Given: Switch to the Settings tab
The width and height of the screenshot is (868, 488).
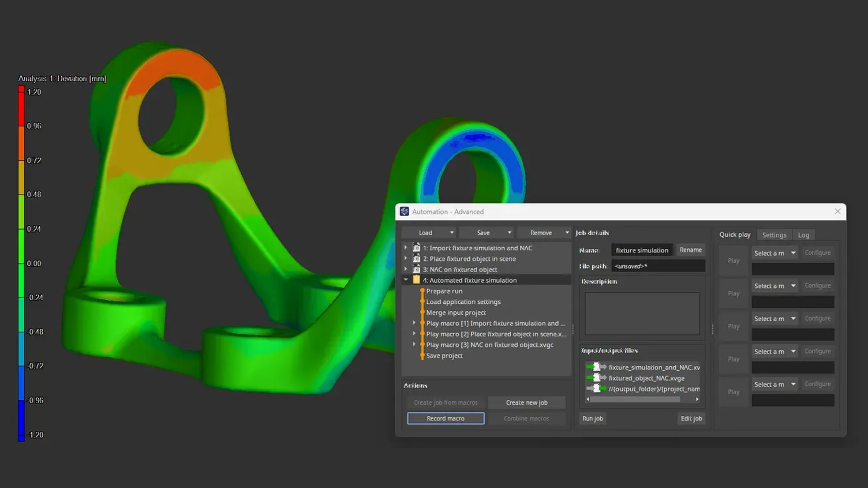Looking at the screenshot, I should click(774, 235).
